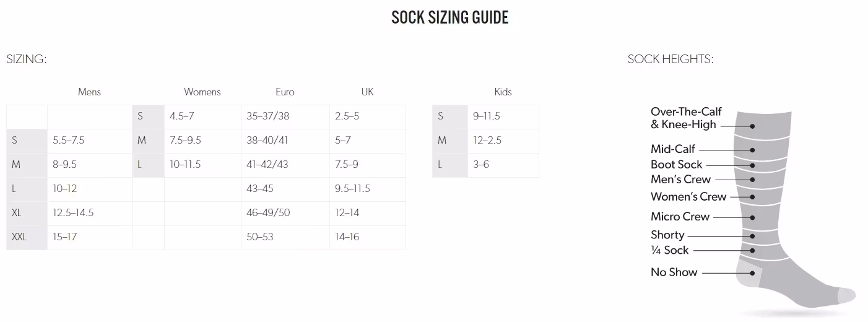The height and width of the screenshot is (322, 868).
Task: Click the Womens column header
Action: [x=202, y=92]
